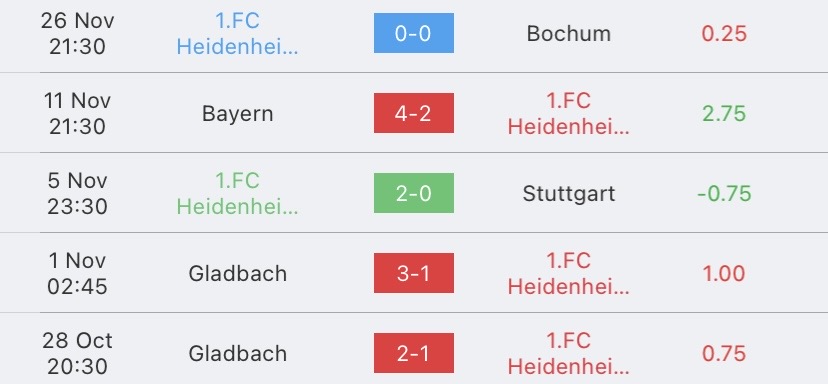The height and width of the screenshot is (384, 828).
Task: Select the Bayern team name
Action: click(x=238, y=114)
